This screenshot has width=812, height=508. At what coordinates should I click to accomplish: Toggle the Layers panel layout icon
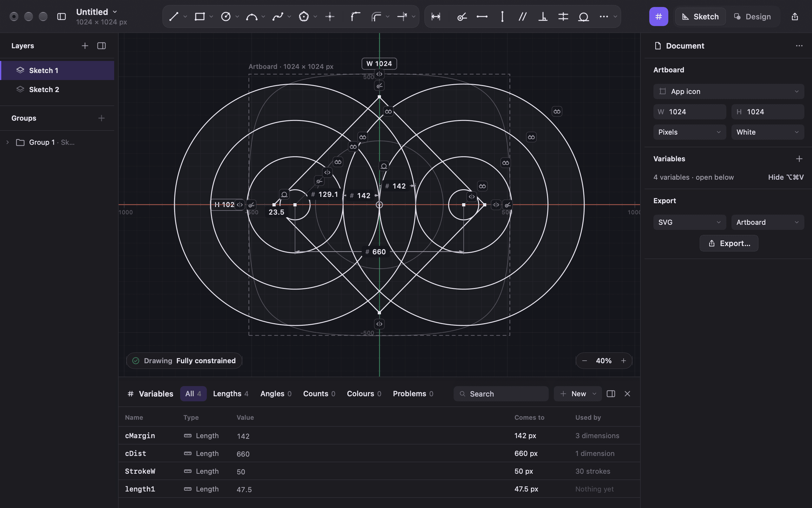click(x=101, y=46)
